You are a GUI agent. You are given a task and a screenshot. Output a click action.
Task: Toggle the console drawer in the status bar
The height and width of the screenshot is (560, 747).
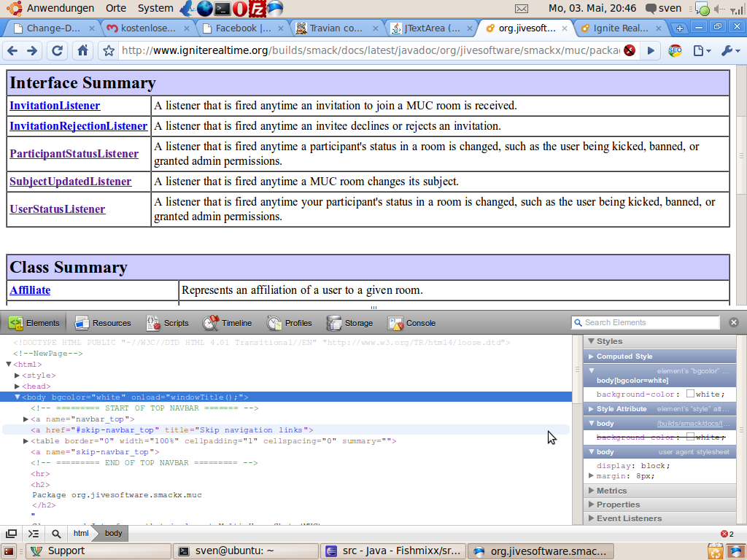coord(34,534)
